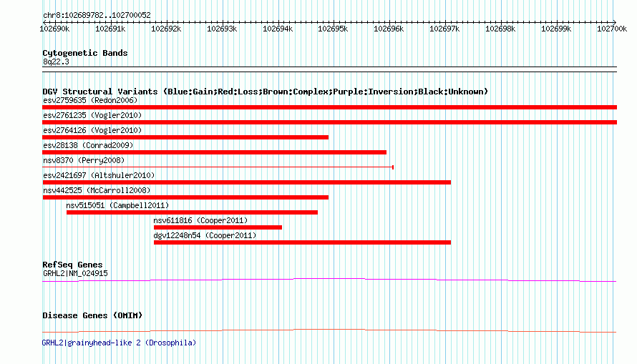The width and height of the screenshot is (637, 364).
Task: Click the chr8:102689782..102700052 coordinates label
Action: 97,15
